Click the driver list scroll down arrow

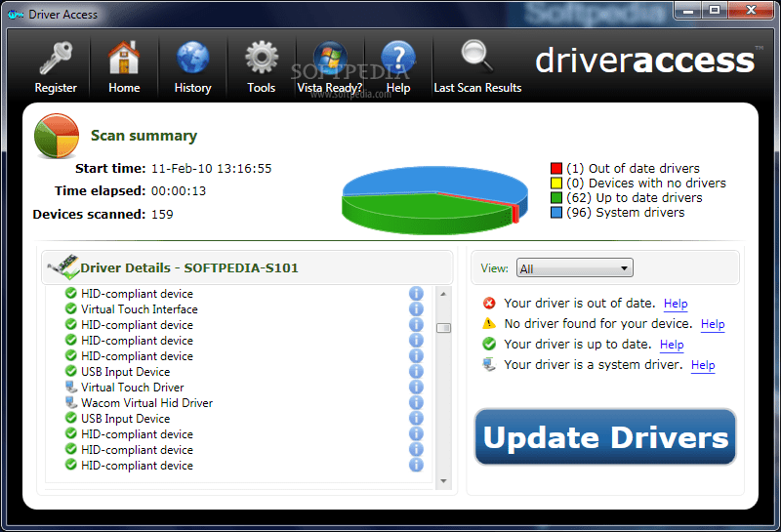click(x=443, y=481)
